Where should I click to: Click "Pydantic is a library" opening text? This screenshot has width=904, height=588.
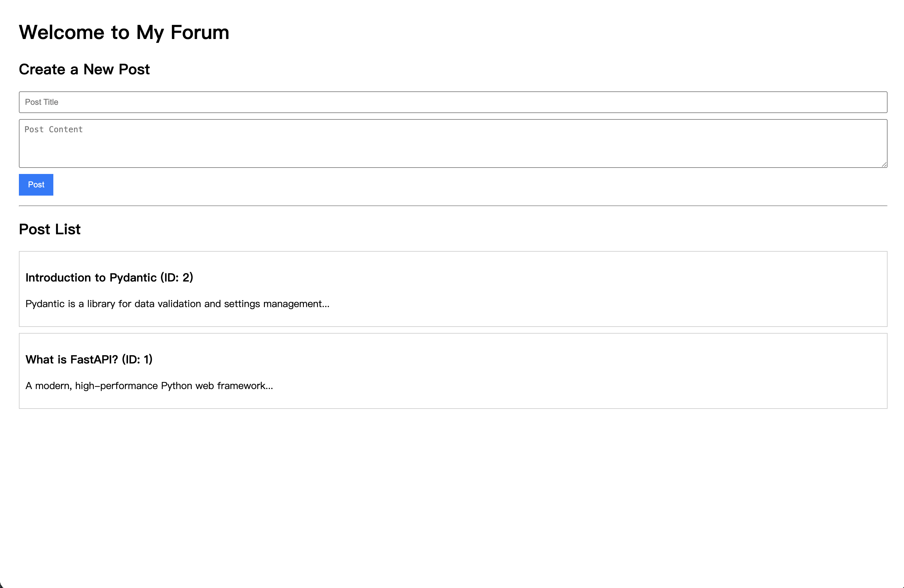point(70,304)
